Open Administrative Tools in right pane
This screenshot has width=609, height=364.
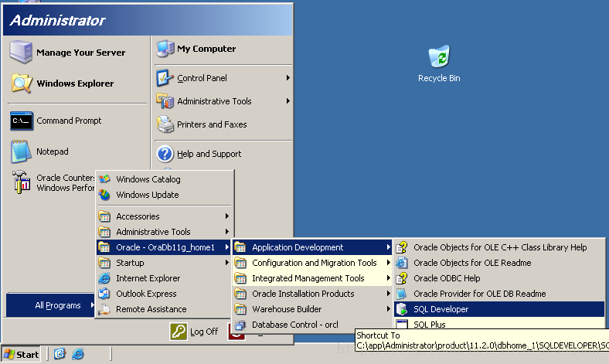223,101
